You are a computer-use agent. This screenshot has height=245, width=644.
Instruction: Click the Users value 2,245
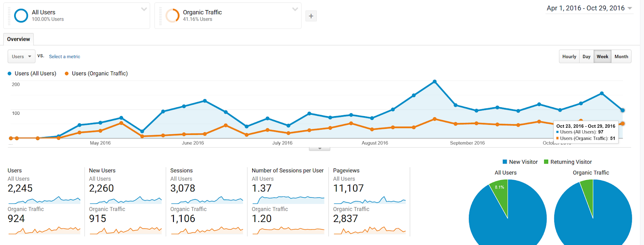20,188
